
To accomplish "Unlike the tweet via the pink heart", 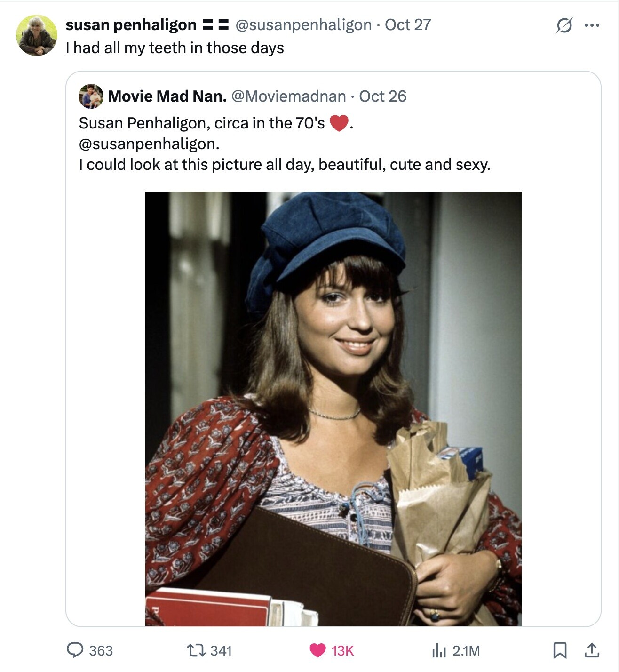I will pyautogui.click(x=317, y=650).
